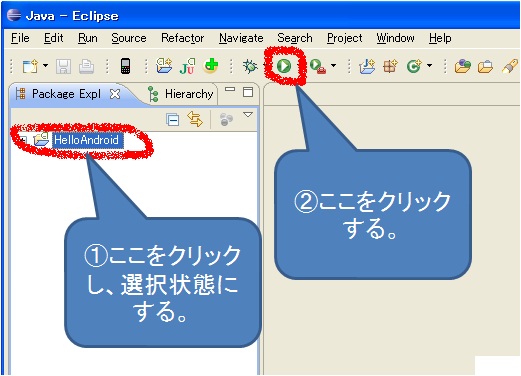Click the Print icon in toolbar

pos(86,66)
